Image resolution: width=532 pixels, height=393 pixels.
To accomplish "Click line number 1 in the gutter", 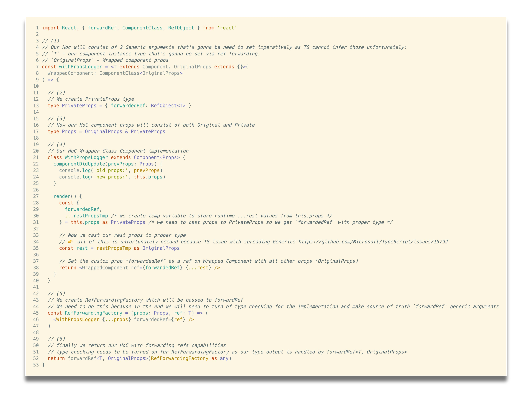I will point(37,28).
